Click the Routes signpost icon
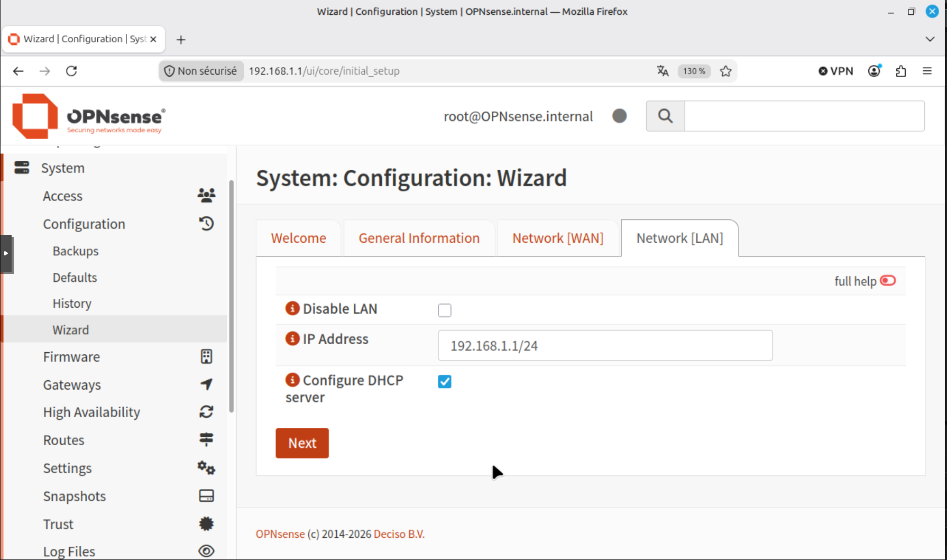The width and height of the screenshot is (947, 560). coord(206,439)
